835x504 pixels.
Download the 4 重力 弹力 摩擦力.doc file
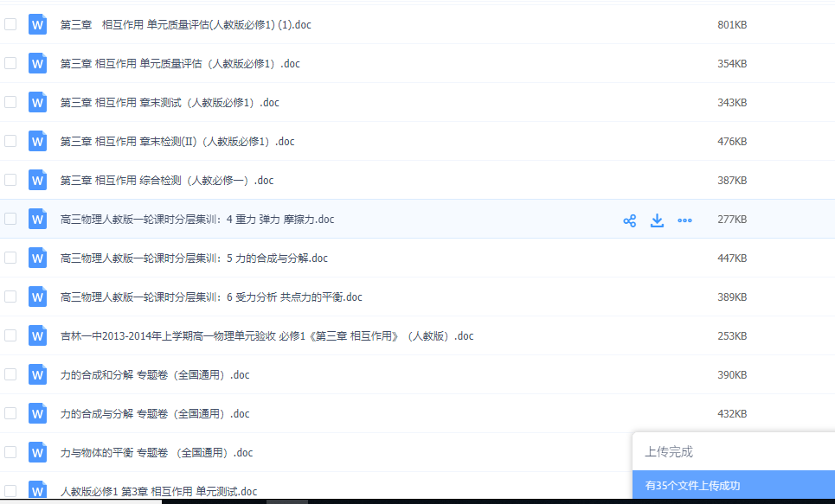(657, 220)
